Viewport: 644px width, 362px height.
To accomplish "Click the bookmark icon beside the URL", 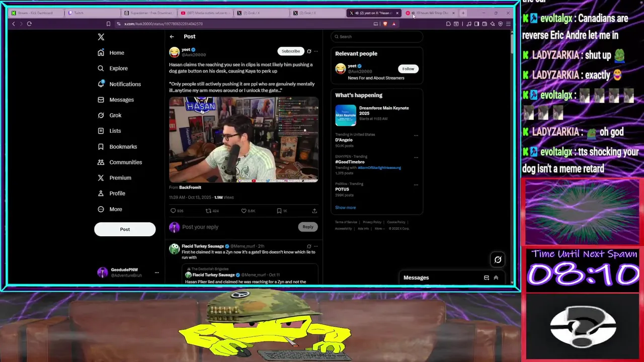I will [x=108, y=24].
